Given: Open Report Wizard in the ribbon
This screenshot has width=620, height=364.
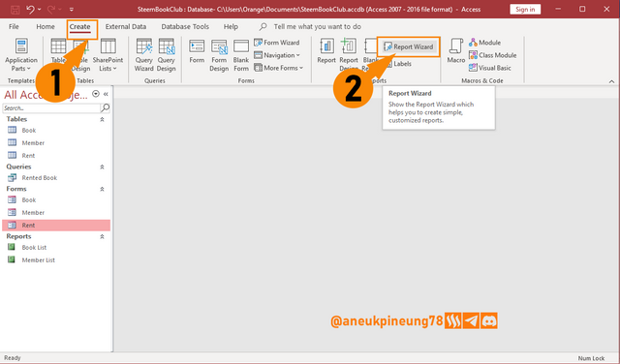Looking at the screenshot, I should click(x=409, y=46).
